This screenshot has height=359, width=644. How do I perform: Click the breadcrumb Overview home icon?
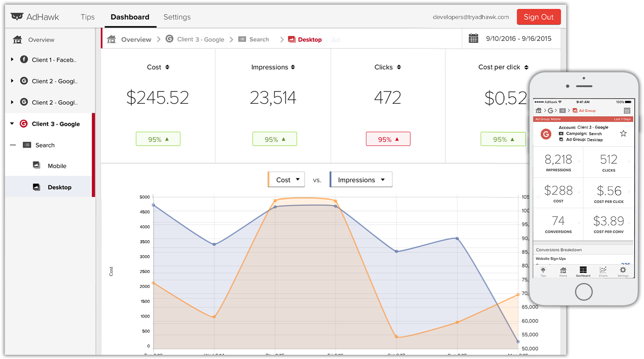pos(111,39)
